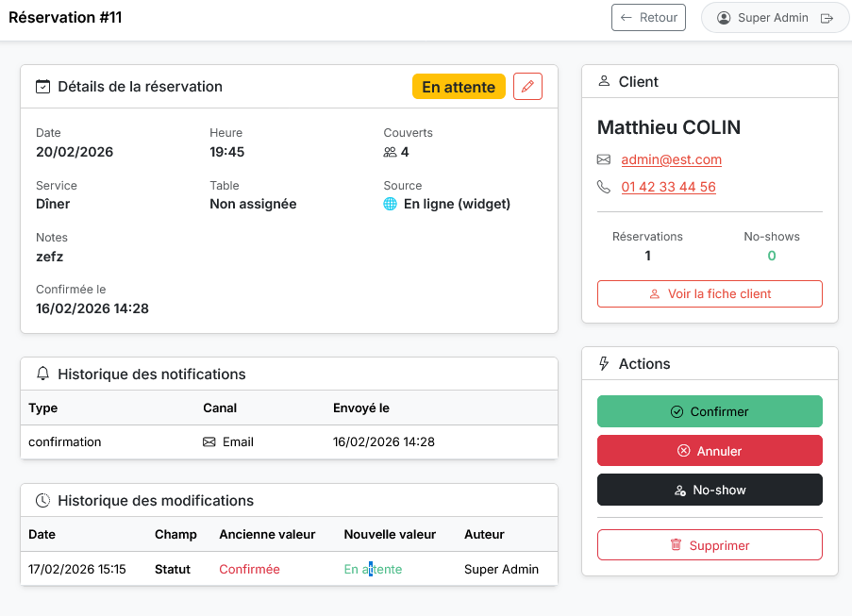
Task: Click the phone icon next to client number
Action: pyautogui.click(x=604, y=187)
